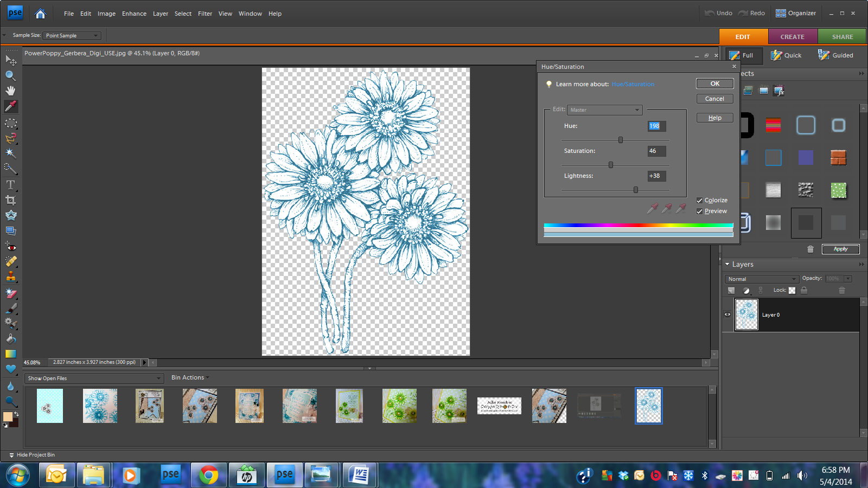Image resolution: width=868 pixels, height=488 pixels.
Task: Pick the Magic Wand tool
Action: pos(10,153)
